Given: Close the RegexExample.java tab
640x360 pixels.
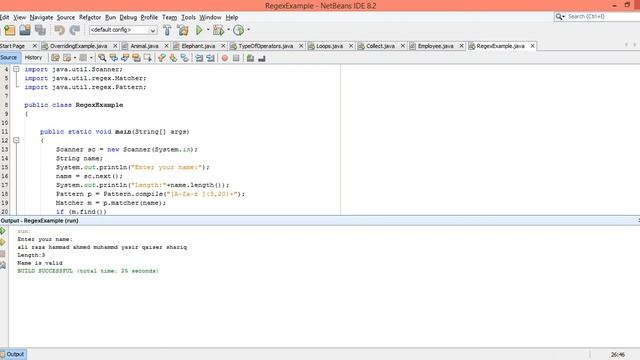Looking at the screenshot, I should point(533,46).
